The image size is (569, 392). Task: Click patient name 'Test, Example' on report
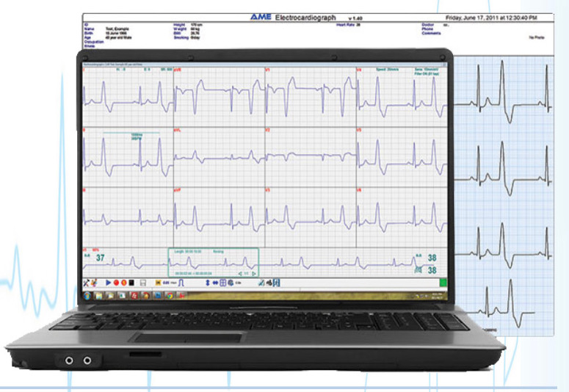pos(117,29)
